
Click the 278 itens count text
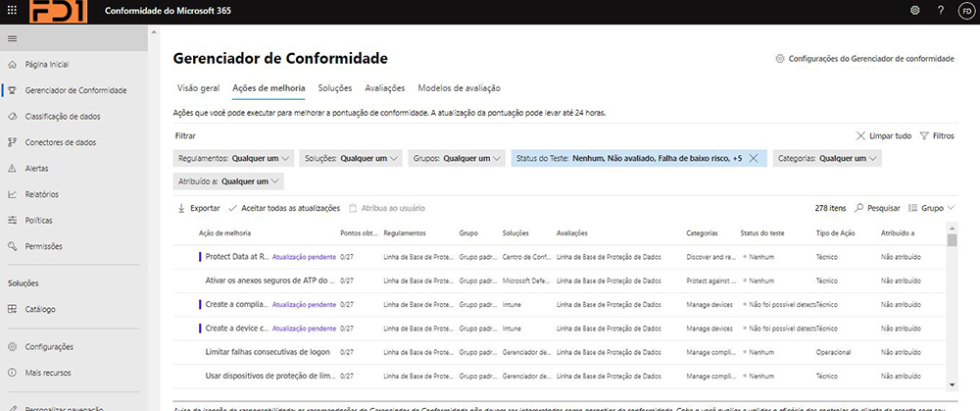831,208
